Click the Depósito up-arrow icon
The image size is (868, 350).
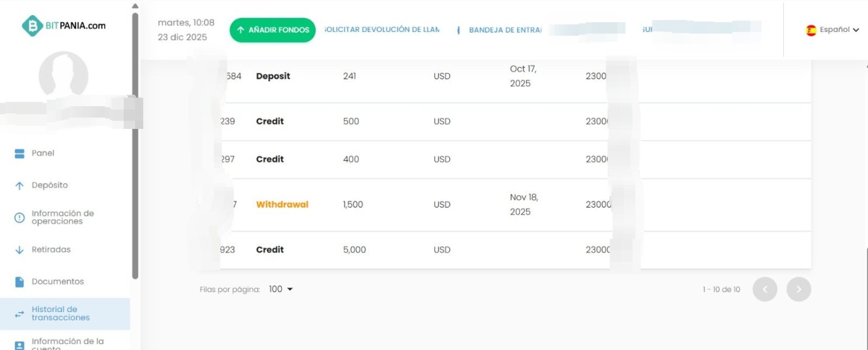pyautogui.click(x=19, y=185)
